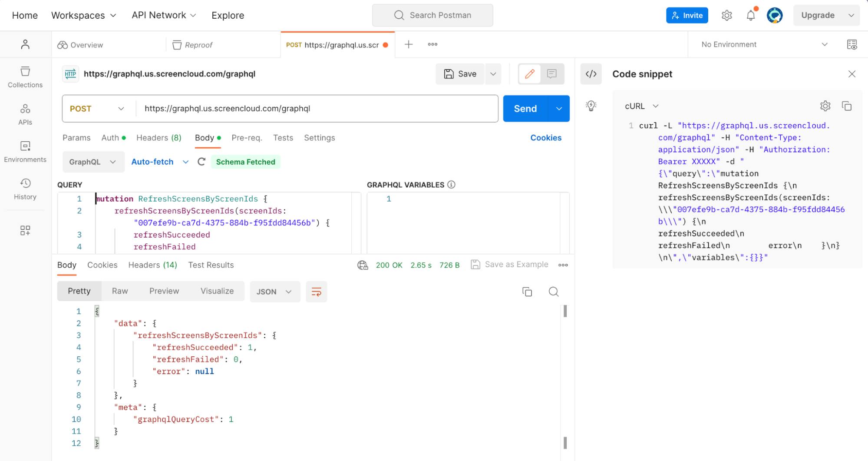Change the cURL language dropdown
Screen dimensions: 868x461
click(642, 106)
